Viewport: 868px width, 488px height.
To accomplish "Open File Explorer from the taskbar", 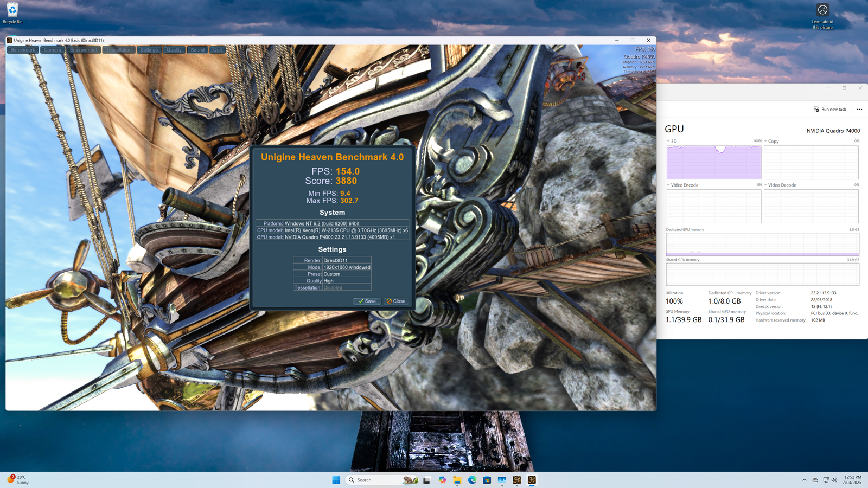I will pos(457,480).
